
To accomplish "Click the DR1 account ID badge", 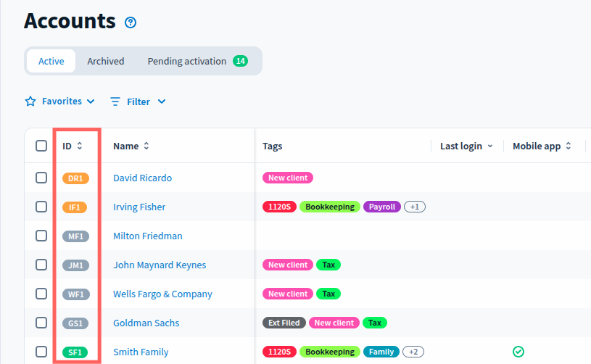I will pyautogui.click(x=75, y=178).
